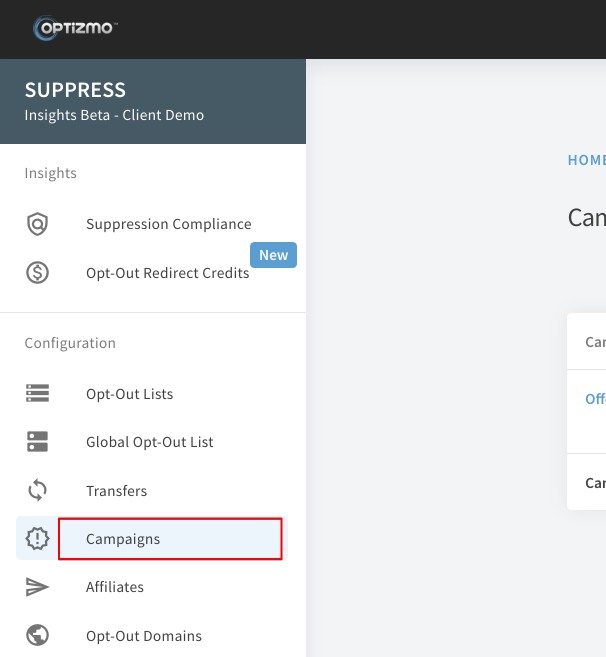This screenshot has height=657, width=606.
Task: Click the Opt-Out Domains globe icon
Action: click(37, 635)
